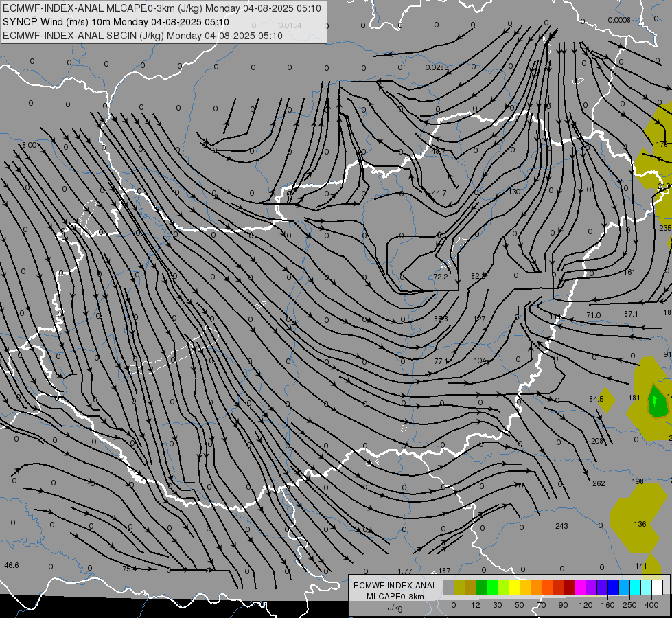
Task: Click the map value 136
Action: point(640,524)
